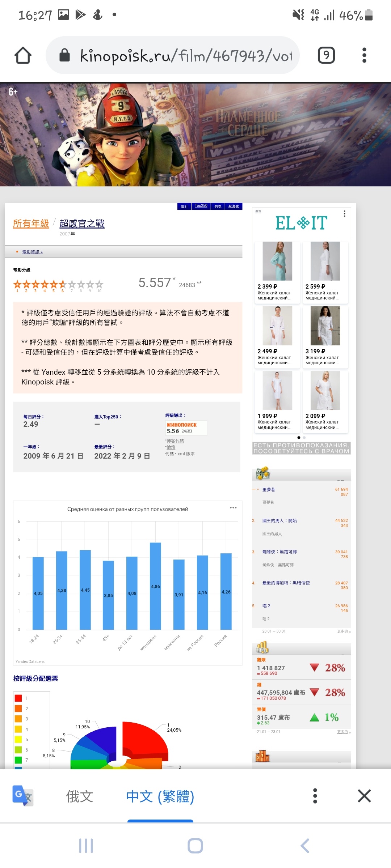
Task: Open box office entry 蜘蛛俠：無路可歸
Action: click(x=279, y=552)
